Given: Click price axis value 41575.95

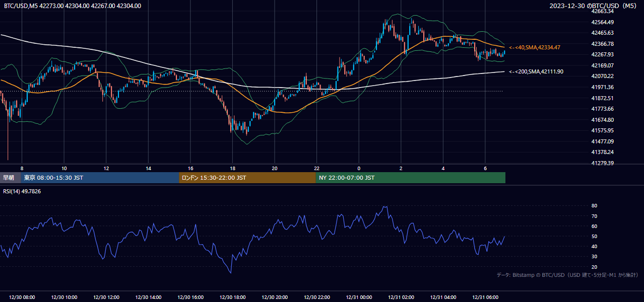Looking at the screenshot, I should (x=603, y=130).
